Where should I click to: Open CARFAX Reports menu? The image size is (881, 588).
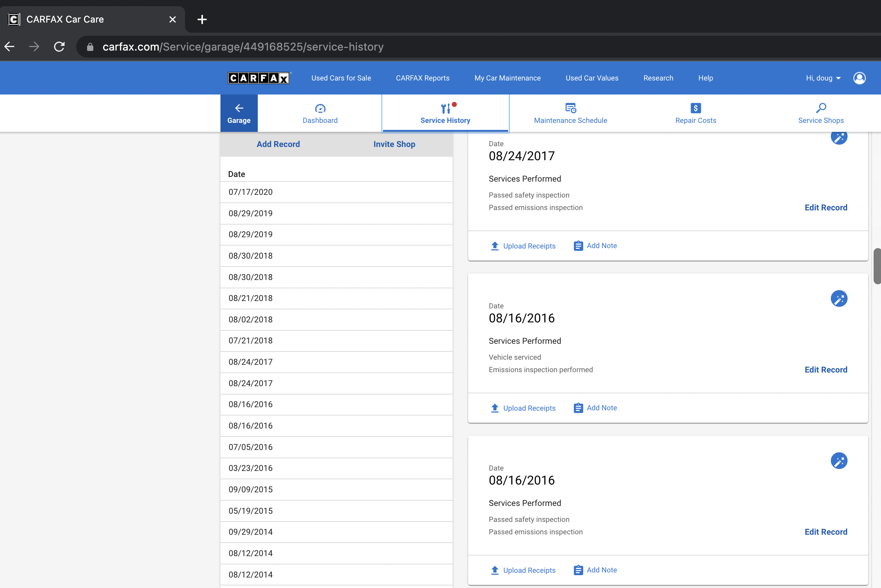(423, 78)
